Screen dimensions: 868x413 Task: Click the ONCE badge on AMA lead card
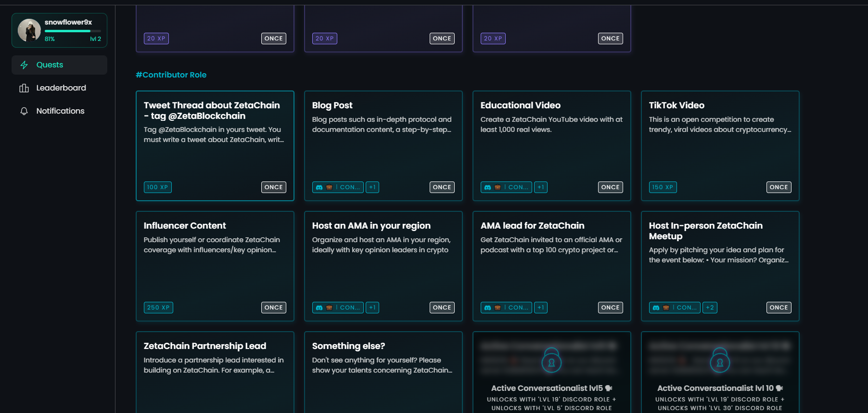pyautogui.click(x=611, y=308)
